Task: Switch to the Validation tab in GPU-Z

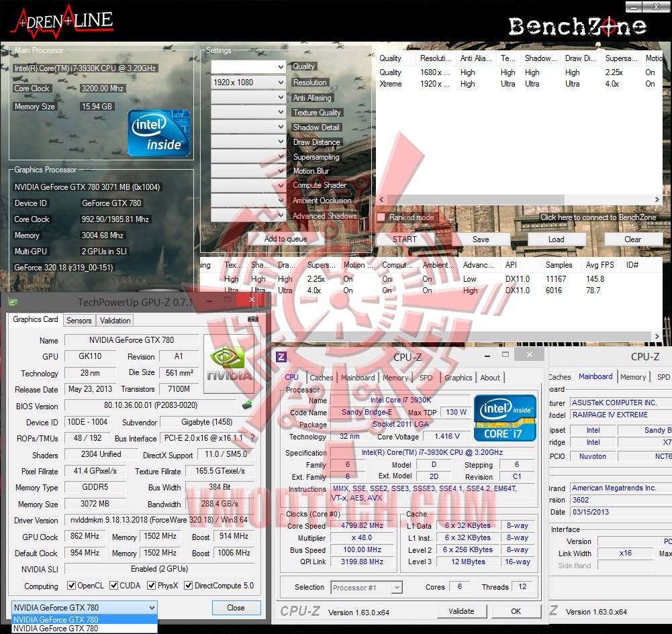Action: (115, 321)
